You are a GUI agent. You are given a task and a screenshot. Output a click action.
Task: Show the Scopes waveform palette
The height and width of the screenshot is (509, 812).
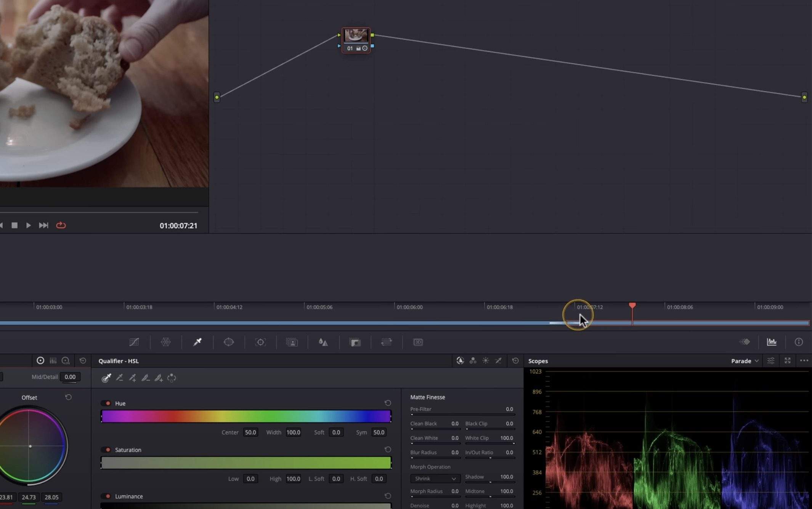tap(772, 342)
